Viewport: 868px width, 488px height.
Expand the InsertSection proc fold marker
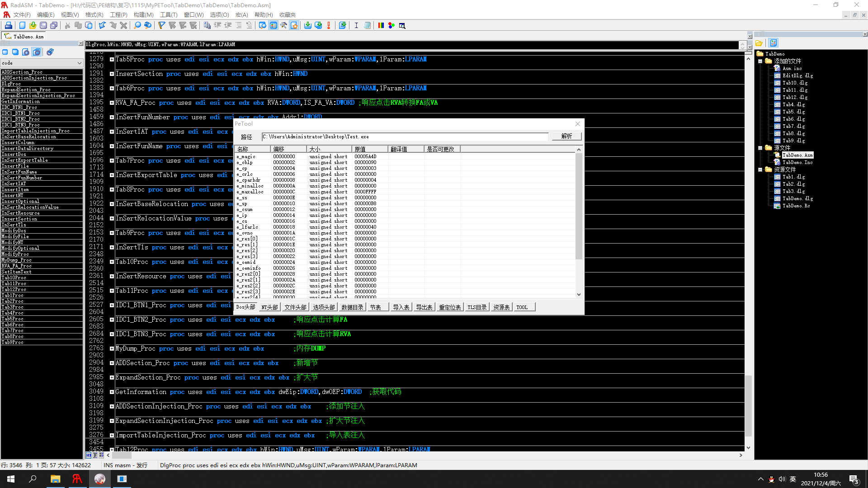112,74
